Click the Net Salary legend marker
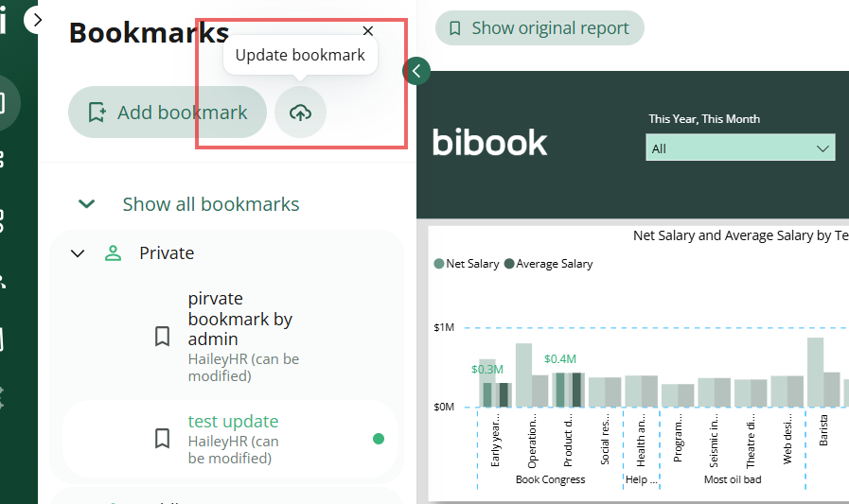The image size is (849, 504). tap(439, 264)
